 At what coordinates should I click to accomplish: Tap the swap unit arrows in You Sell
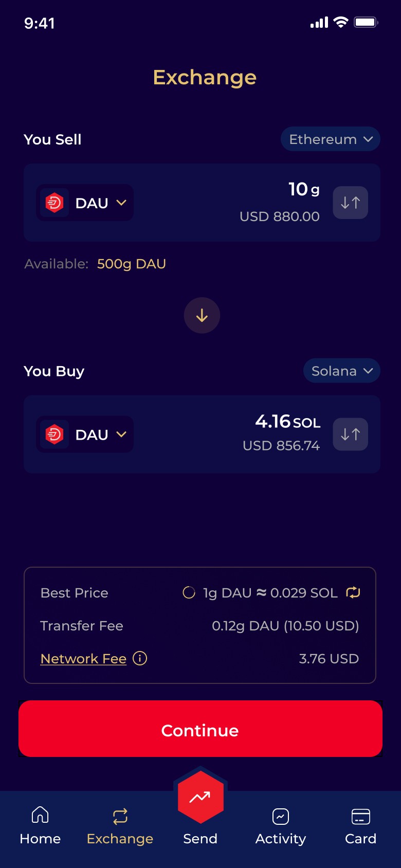click(351, 203)
